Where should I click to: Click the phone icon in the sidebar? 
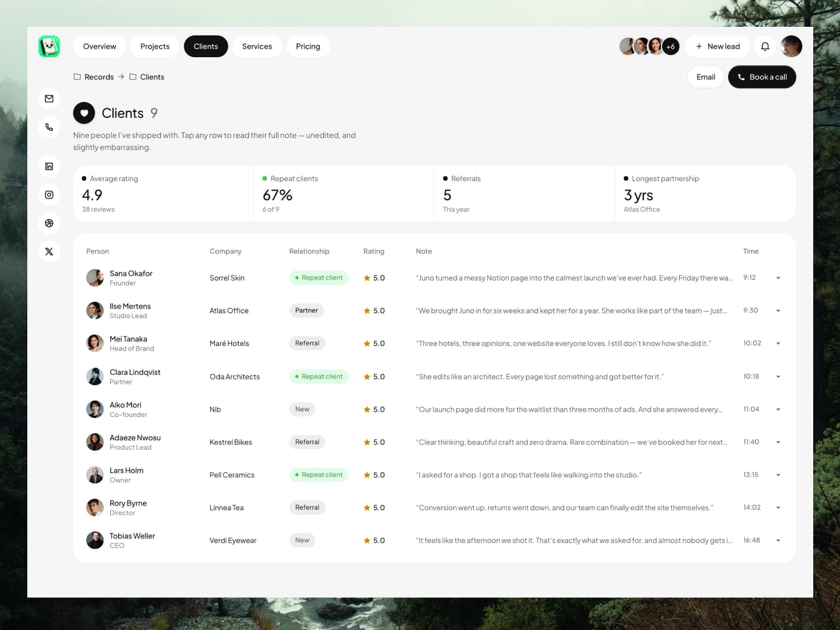(x=49, y=127)
